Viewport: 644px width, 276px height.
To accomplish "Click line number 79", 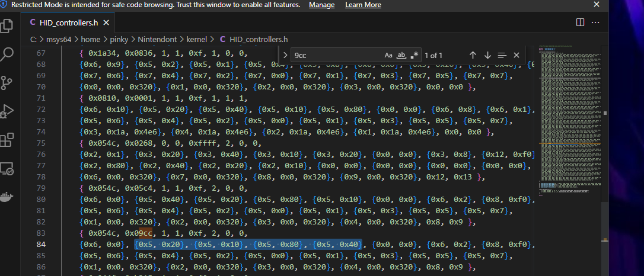I will tap(41, 188).
